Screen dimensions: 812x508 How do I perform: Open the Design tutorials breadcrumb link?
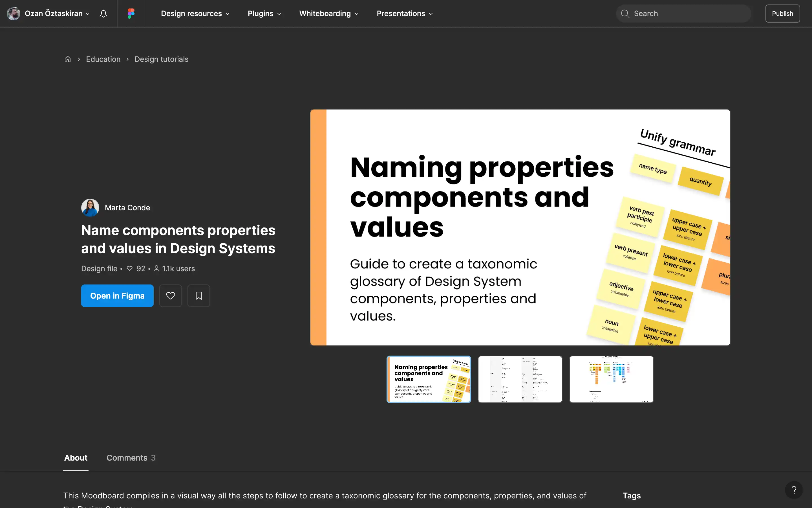coord(161,59)
